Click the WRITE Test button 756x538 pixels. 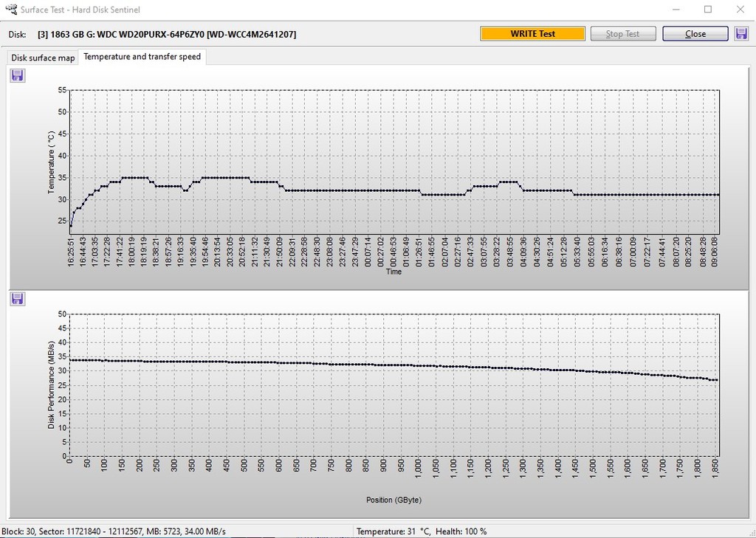(x=533, y=34)
